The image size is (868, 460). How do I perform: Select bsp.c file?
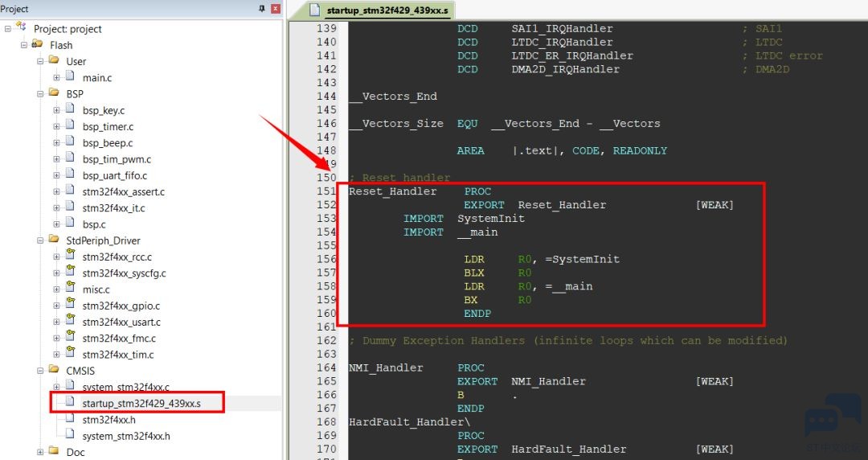[x=94, y=224]
